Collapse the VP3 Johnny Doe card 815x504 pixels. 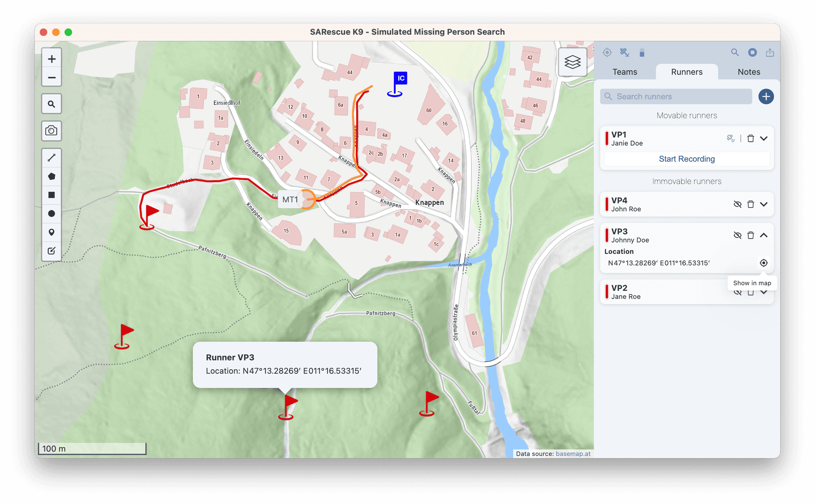[764, 235]
